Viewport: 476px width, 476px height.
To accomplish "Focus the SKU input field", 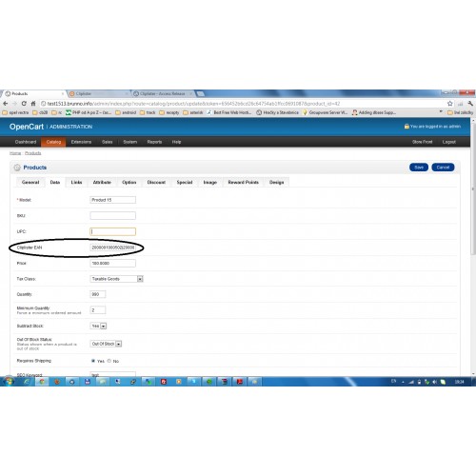I will pyautogui.click(x=112, y=216).
